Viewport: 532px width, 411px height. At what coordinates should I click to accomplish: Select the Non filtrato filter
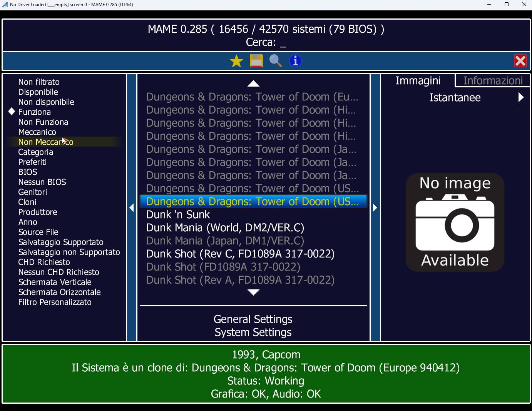click(39, 82)
